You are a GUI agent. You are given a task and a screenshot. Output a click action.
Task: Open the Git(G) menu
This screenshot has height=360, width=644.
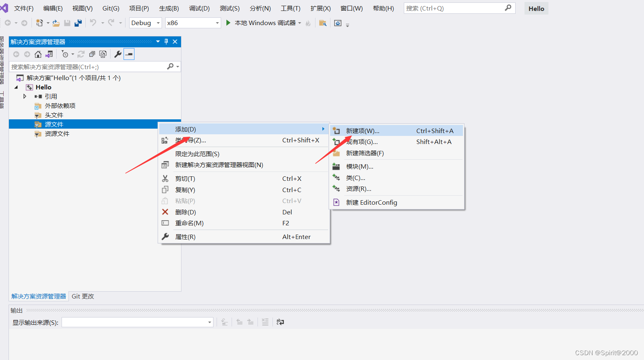click(111, 8)
